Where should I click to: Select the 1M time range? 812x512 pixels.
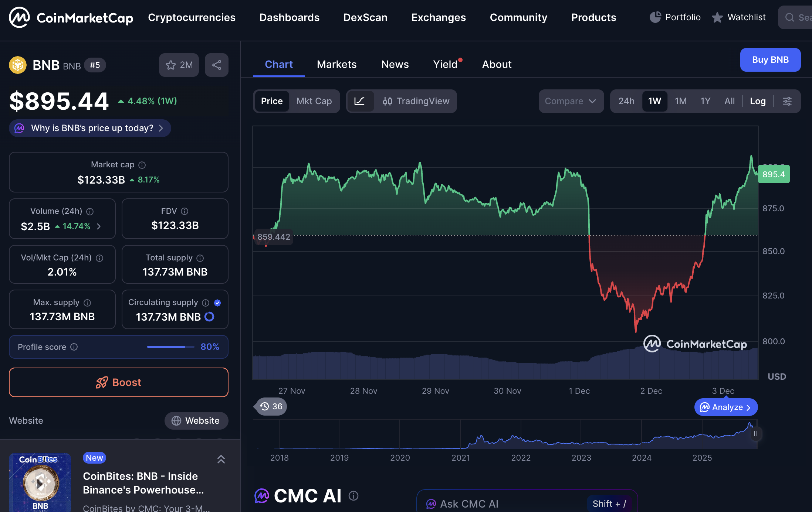[x=680, y=101]
